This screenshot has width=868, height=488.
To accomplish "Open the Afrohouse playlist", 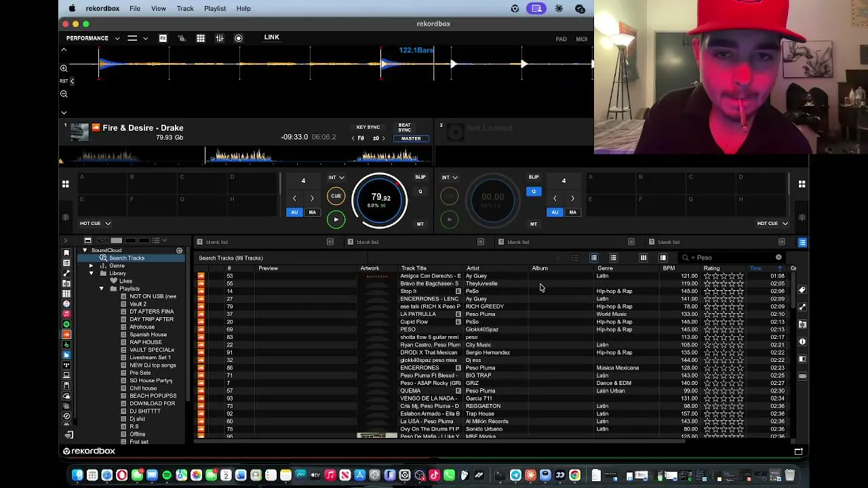I will tap(142, 327).
